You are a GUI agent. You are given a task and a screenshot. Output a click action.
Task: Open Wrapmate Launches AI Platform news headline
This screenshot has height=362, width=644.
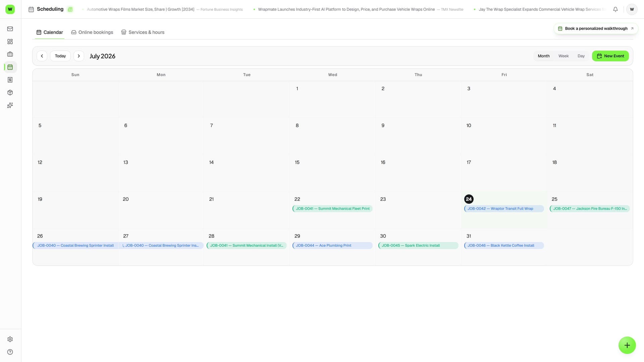pyautogui.click(x=361, y=9)
